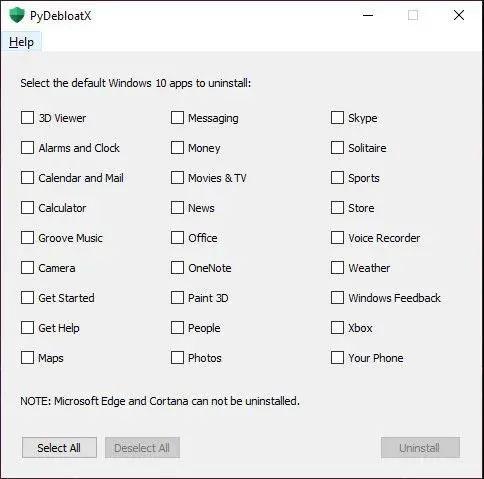Click the Uninstall button
484x479 pixels.
coord(420,448)
